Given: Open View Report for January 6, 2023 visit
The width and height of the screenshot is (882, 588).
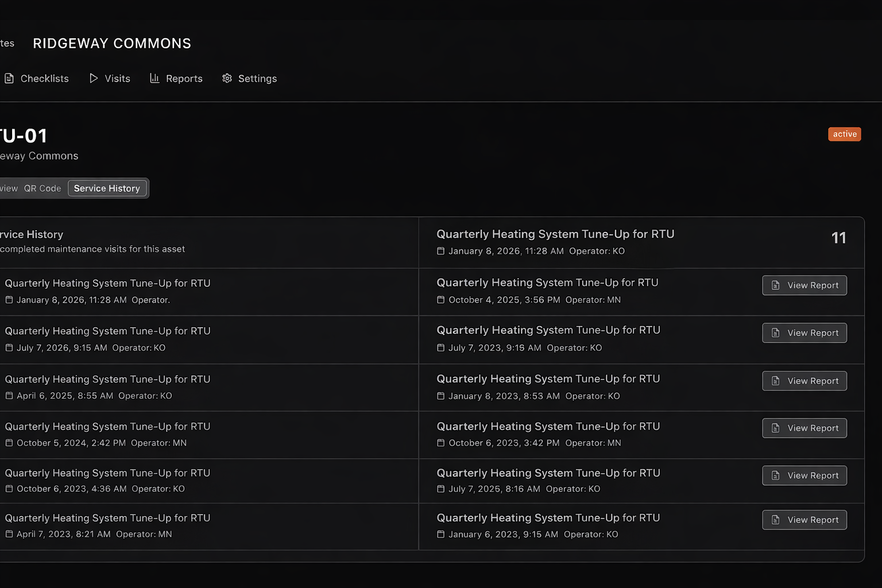Looking at the screenshot, I should coord(804,520).
